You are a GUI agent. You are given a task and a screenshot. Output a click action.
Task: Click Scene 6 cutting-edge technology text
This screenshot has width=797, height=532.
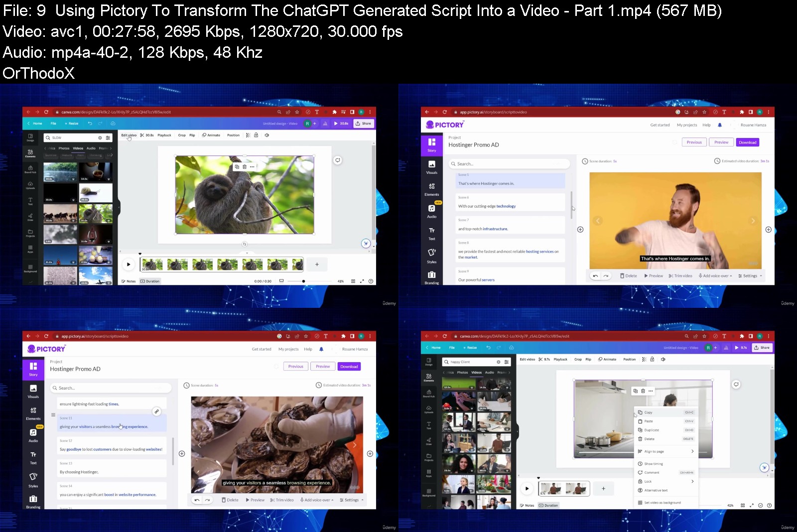(x=487, y=206)
